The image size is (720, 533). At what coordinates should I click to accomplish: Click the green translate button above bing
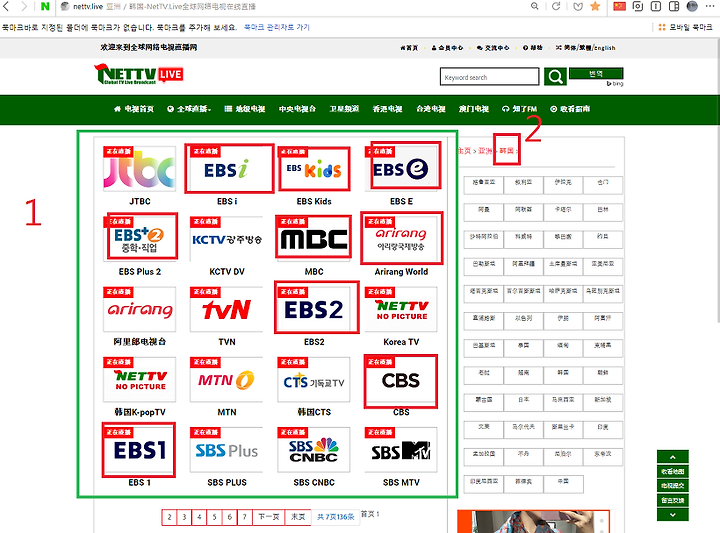[x=596, y=73]
